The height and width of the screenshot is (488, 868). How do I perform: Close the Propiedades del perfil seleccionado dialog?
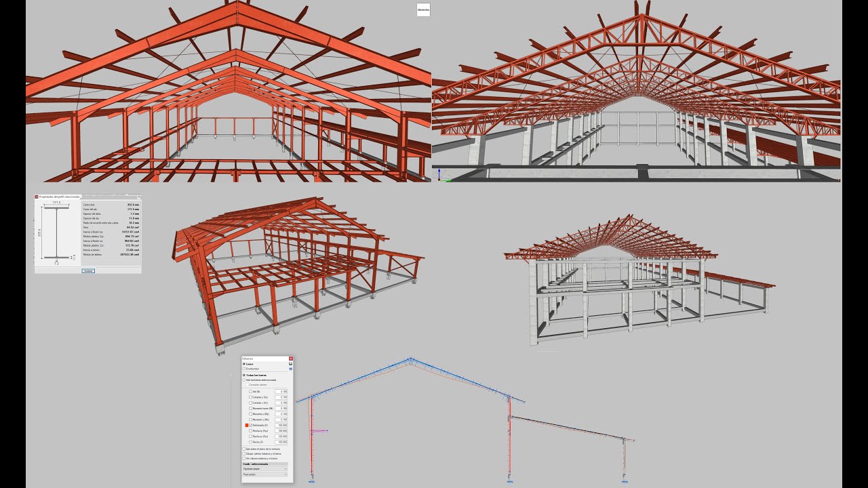pos(139,197)
